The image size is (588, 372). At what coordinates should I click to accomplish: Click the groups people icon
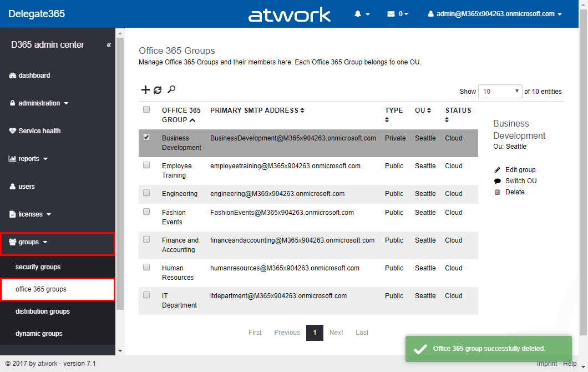(12, 242)
